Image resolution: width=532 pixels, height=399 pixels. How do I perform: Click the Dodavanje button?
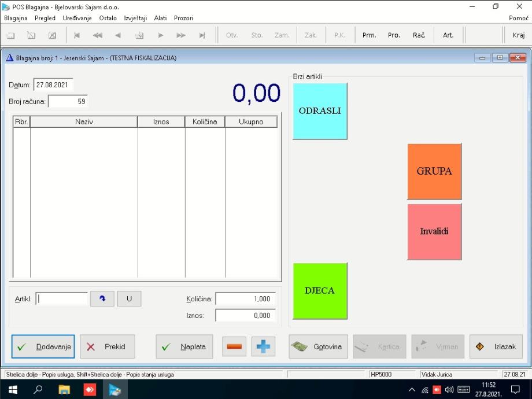(43, 346)
